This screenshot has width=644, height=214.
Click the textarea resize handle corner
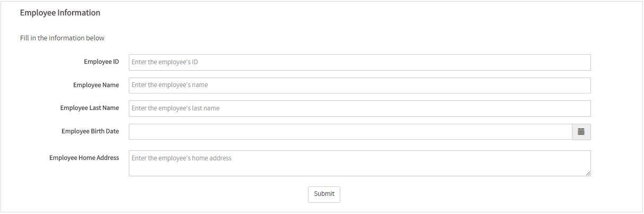coord(588,173)
